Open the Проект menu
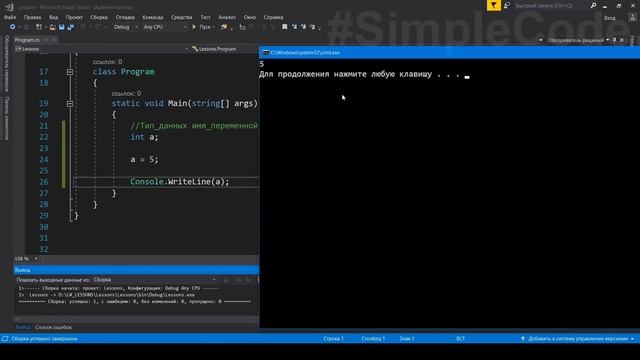Screen dimensions: 640x360 tap(74, 17)
